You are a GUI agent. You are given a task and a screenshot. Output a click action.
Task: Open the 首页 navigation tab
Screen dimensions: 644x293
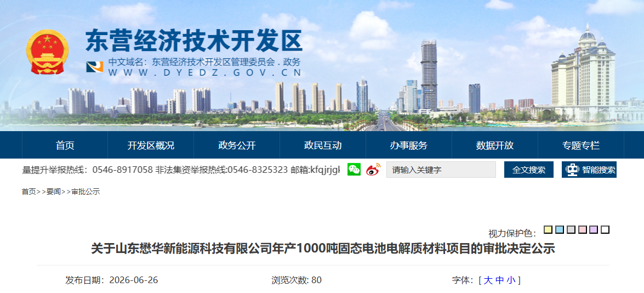65,145
